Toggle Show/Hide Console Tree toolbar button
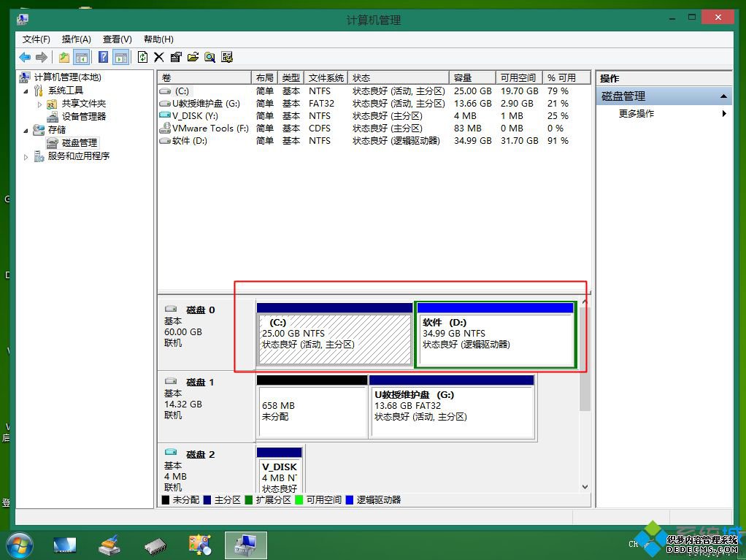Screen dimensions: 746x560 pos(82,58)
